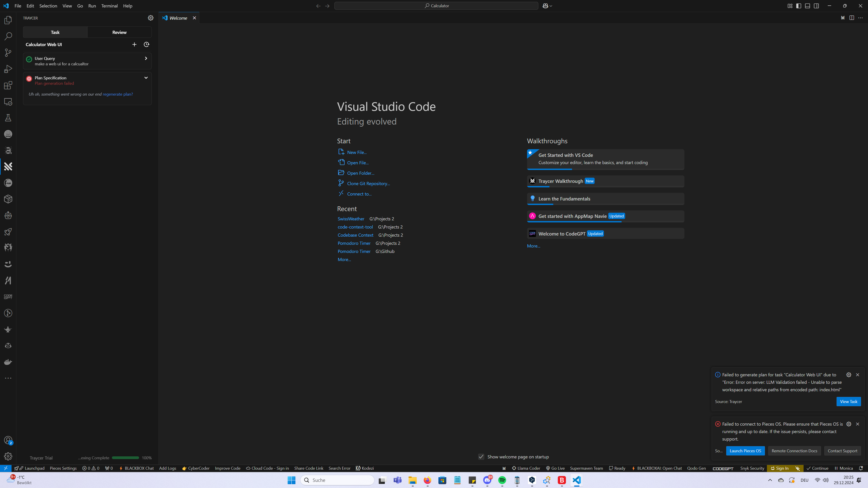Go back with the navigation arrow
This screenshot has height=488, width=868.
(318, 6)
